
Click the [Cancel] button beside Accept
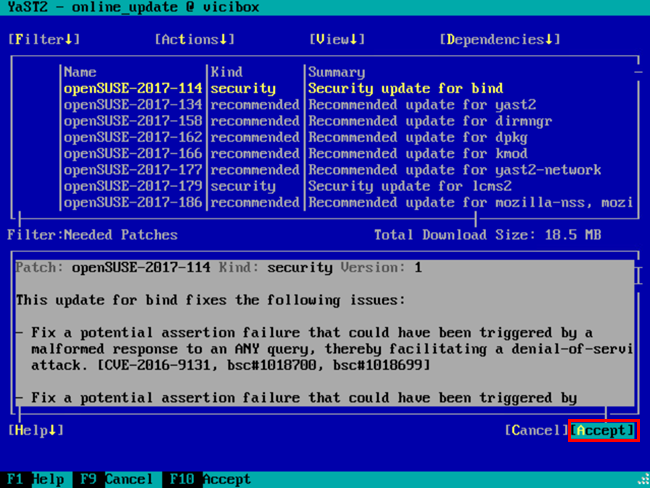535,430
